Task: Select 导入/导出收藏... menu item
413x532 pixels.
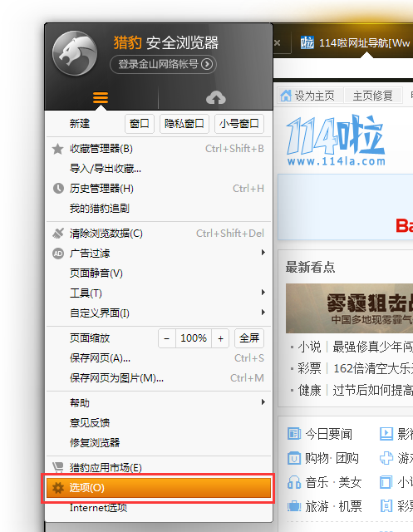Action: click(159, 168)
